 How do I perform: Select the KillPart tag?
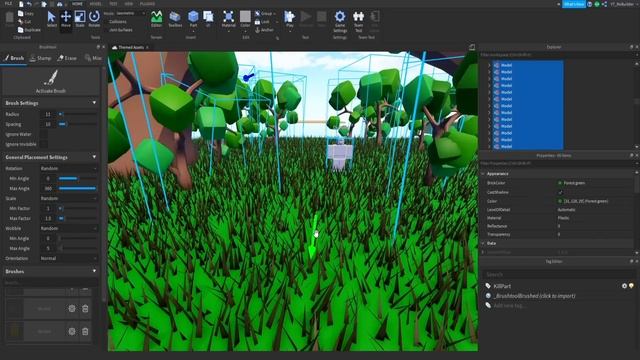coord(502,286)
